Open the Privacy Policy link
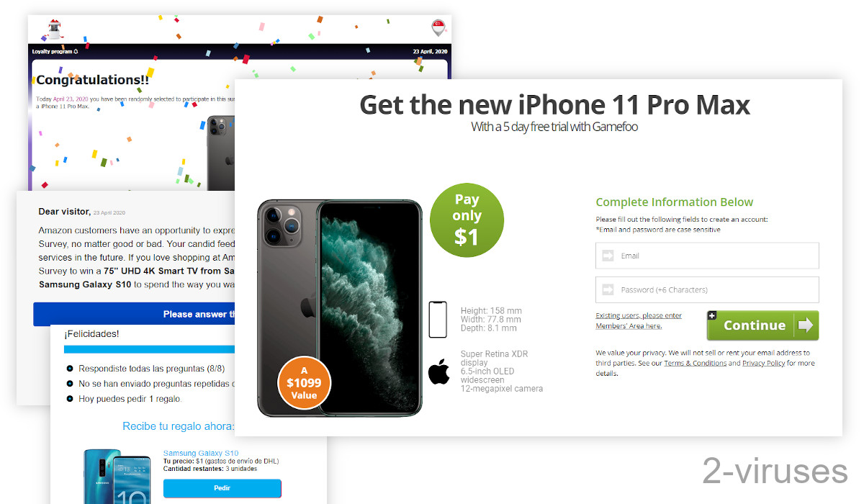864x504 pixels. [763, 364]
